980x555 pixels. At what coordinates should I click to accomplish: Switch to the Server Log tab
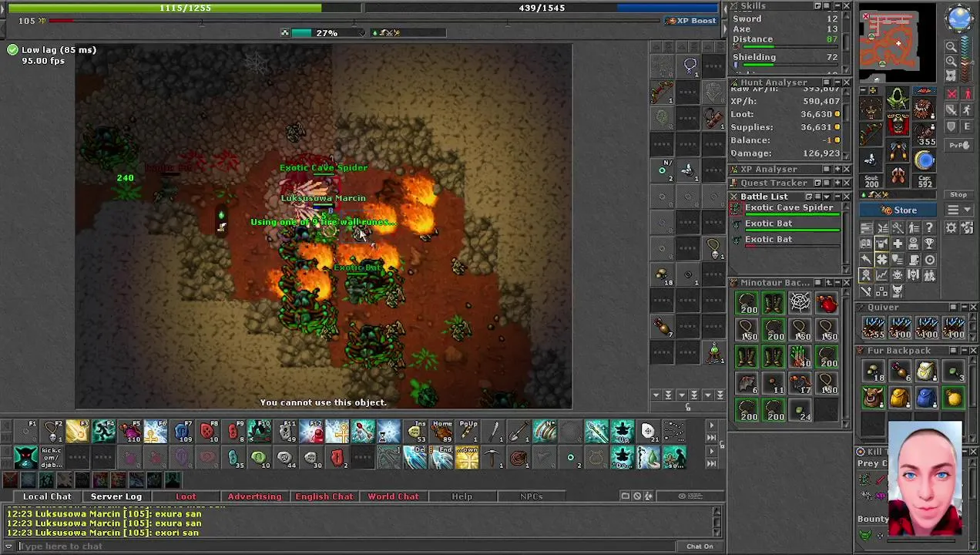(116, 496)
